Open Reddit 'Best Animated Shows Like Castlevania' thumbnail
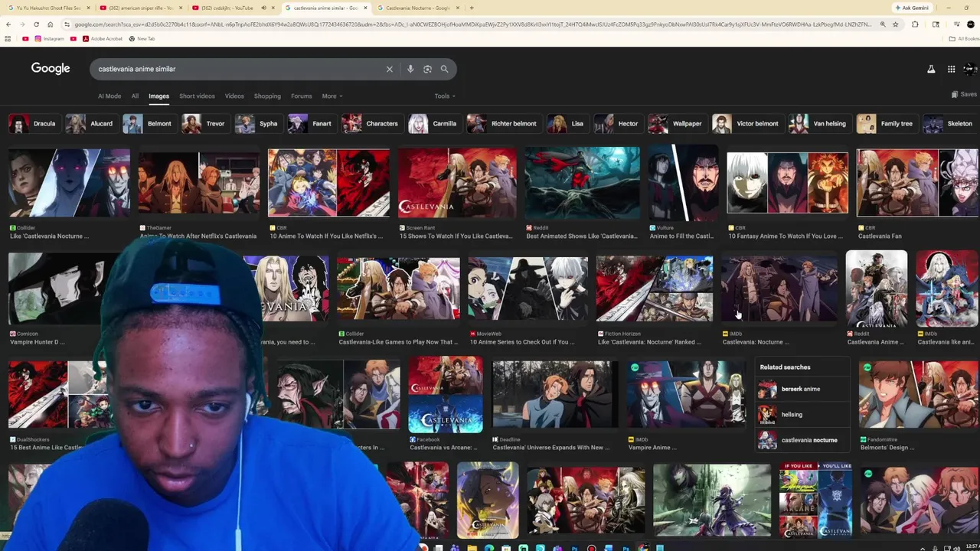Image resolution: width=980 pixels, height=551 pixels. pos(582,183)
